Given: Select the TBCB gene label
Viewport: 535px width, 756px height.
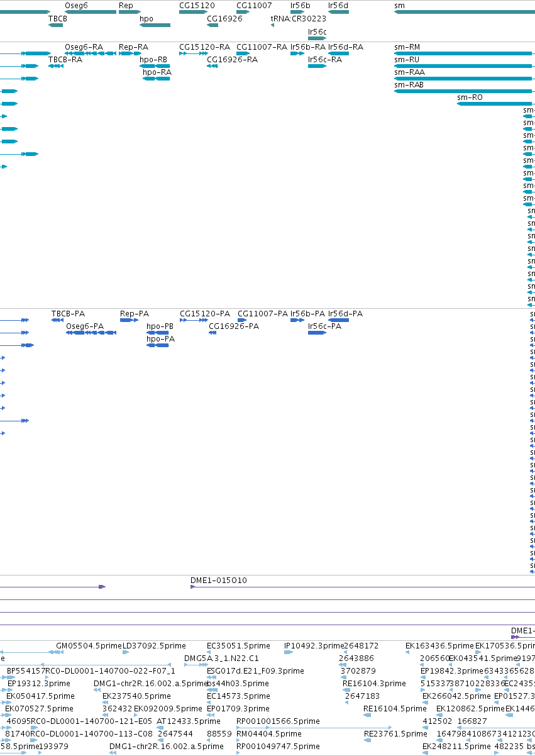Looking at the screenshot, I should [58, 19].
